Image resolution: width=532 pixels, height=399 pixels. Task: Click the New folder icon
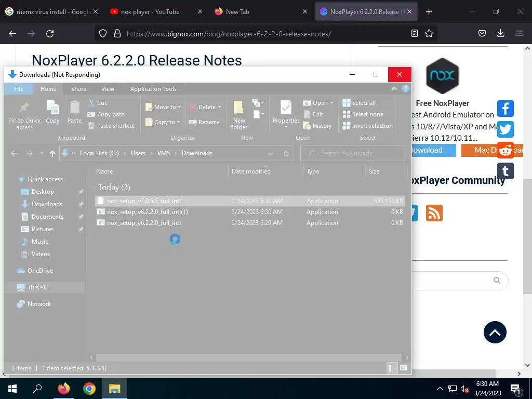238,108
